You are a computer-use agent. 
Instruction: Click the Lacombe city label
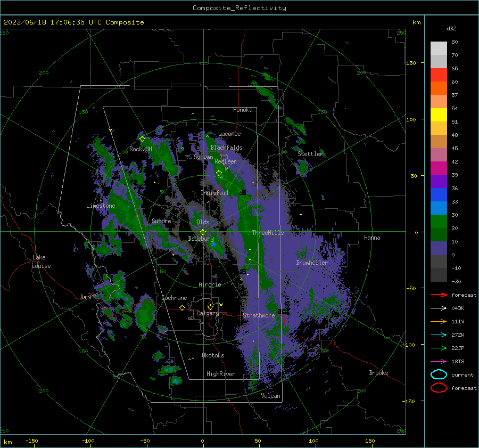pos(229,134)
